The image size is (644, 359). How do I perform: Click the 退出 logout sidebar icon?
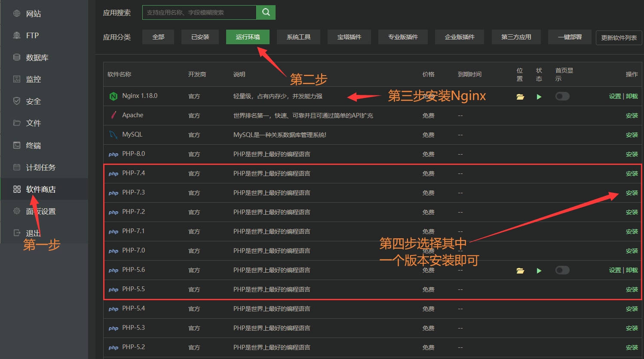(x=17, y=233)
